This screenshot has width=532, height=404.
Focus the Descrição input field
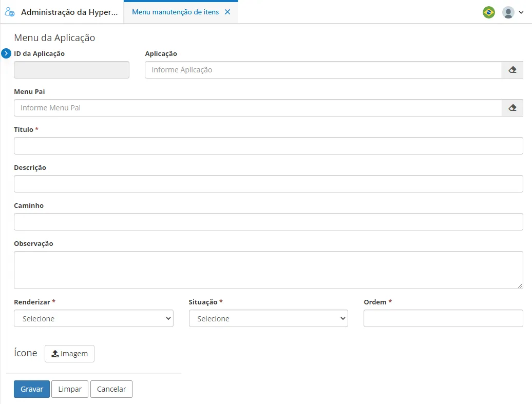tap(269, 184)
